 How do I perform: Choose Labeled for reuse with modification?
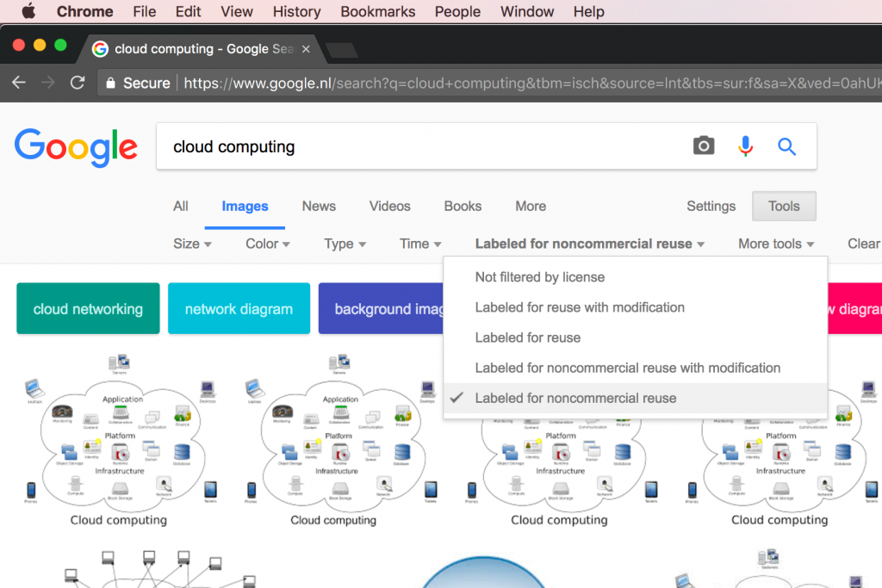pos(635,307)
